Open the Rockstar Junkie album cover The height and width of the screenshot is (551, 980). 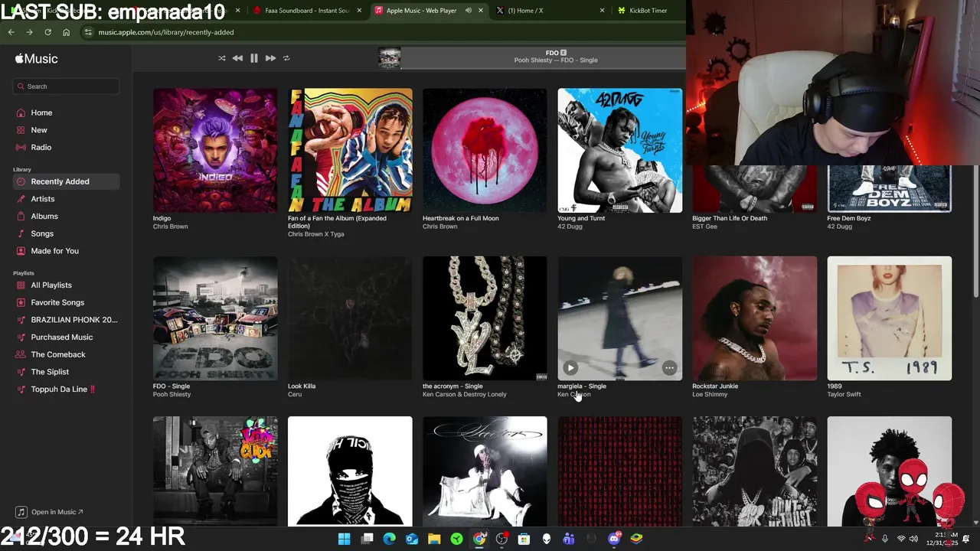754,318
